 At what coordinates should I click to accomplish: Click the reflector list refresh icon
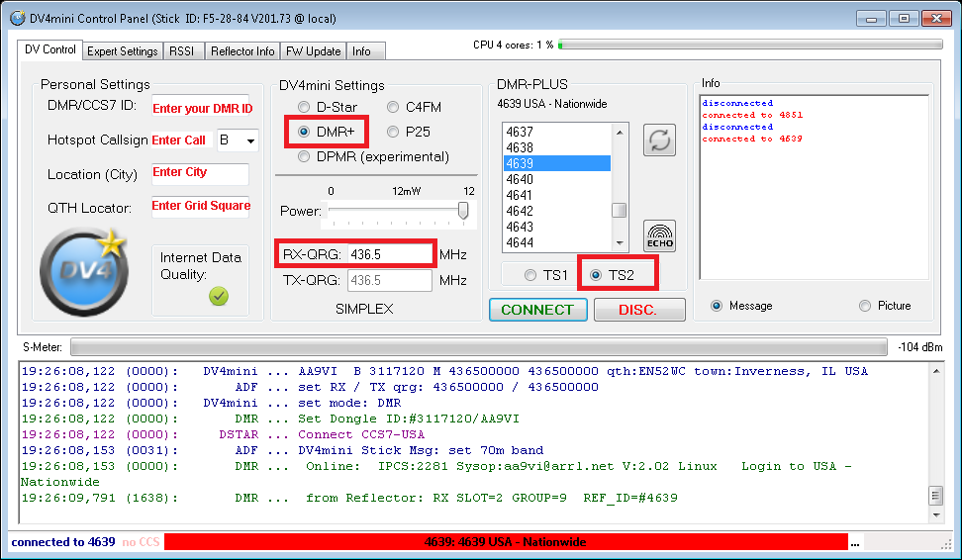(x=659, y=140)
